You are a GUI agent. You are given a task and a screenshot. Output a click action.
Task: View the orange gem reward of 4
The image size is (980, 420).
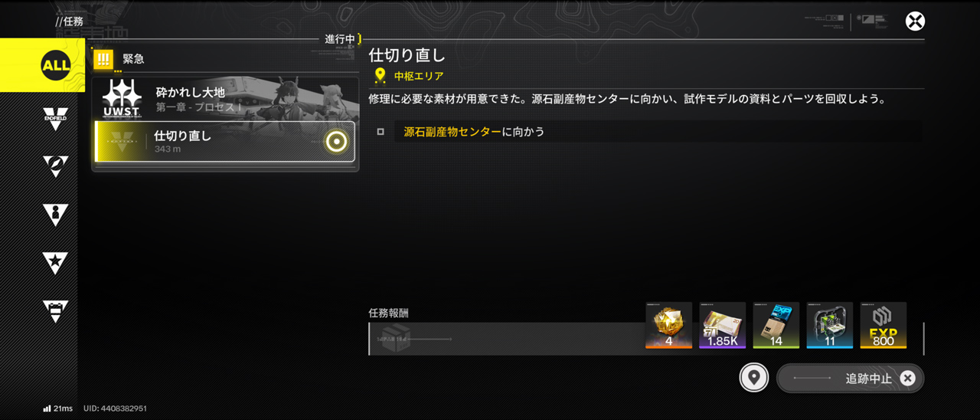(669, 325)
